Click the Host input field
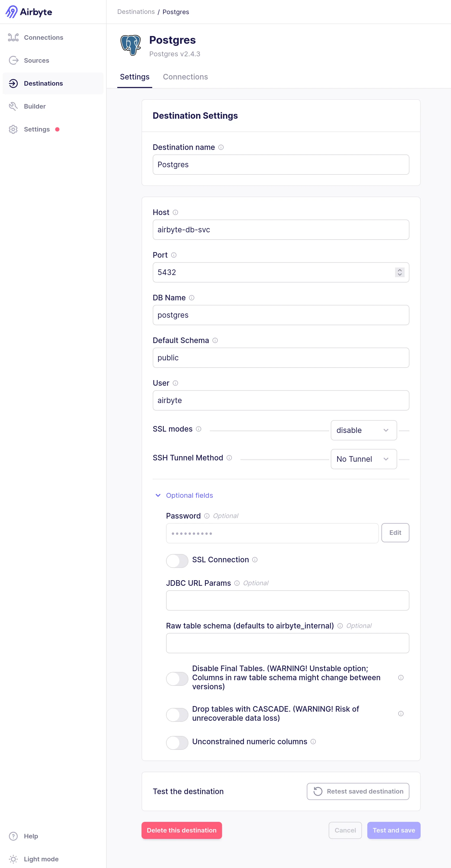The height and width of the screenshot is (868, 451). click(281, 230)
